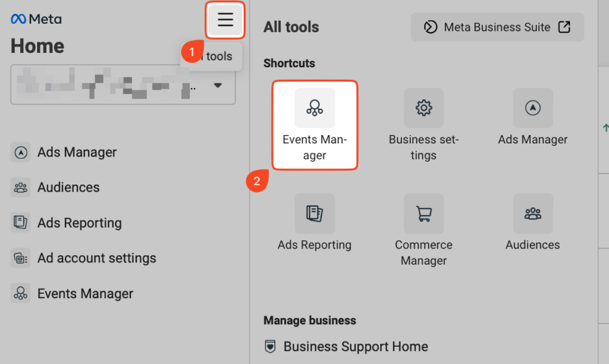Open Business Support Home link
Image resolution: width=609 pixels, height=364 pixels.
(x=356, y=347)
